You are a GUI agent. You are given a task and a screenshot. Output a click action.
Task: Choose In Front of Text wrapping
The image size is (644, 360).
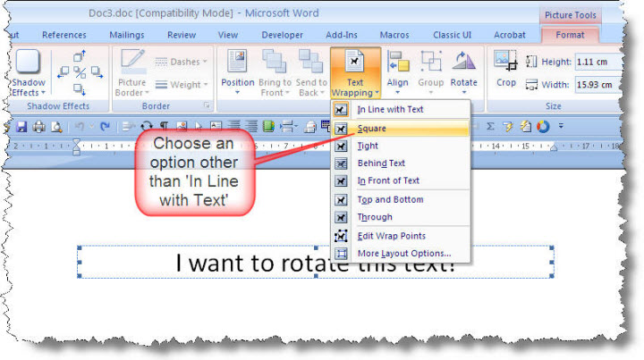(401, 180)
